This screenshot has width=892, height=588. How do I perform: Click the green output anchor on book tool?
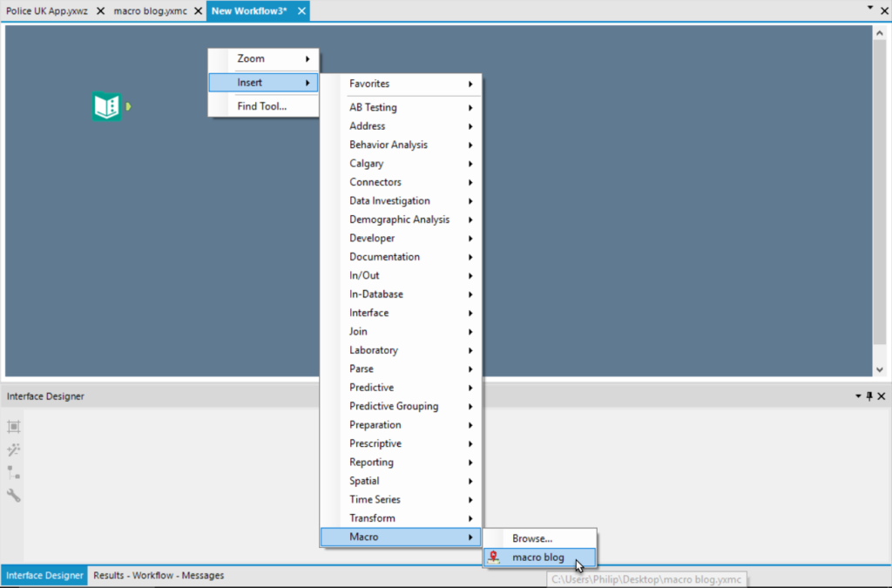[129, 106]
